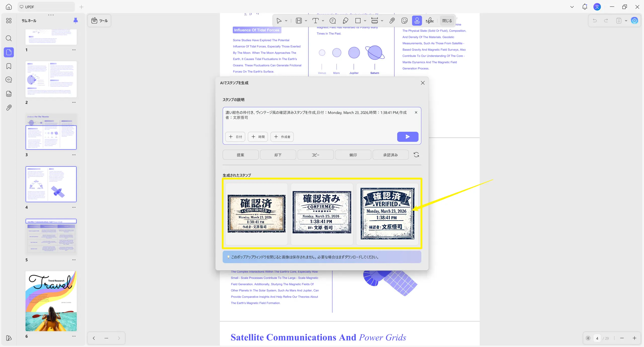Add 日付 tag to the stamp description
The width and height of the screenshot is (644, 347).
point(235,137)
